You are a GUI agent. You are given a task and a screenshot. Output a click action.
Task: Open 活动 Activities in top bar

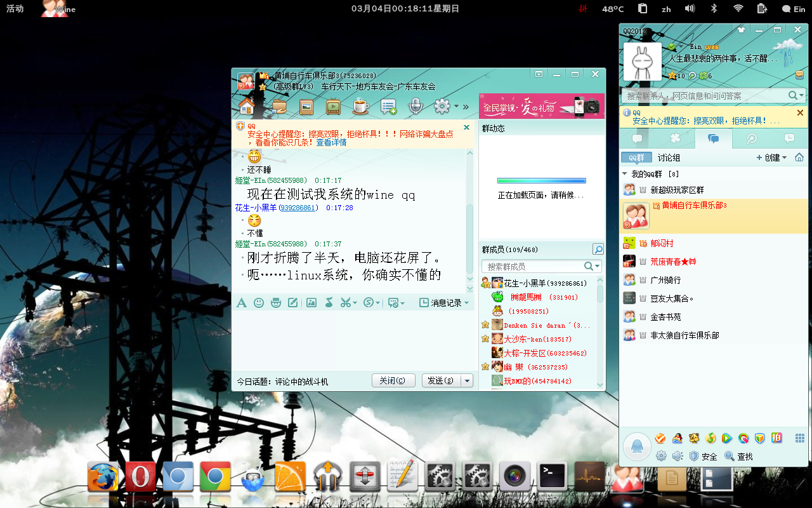[15, 8]
